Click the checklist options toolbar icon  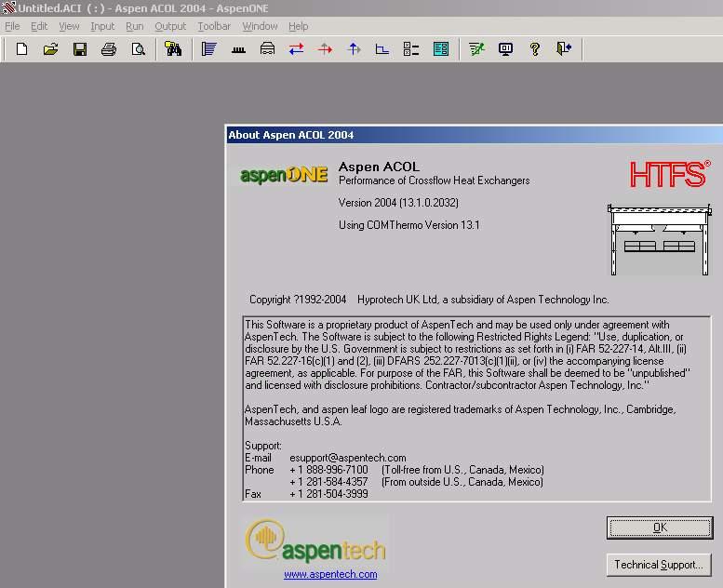pos(411,49)
